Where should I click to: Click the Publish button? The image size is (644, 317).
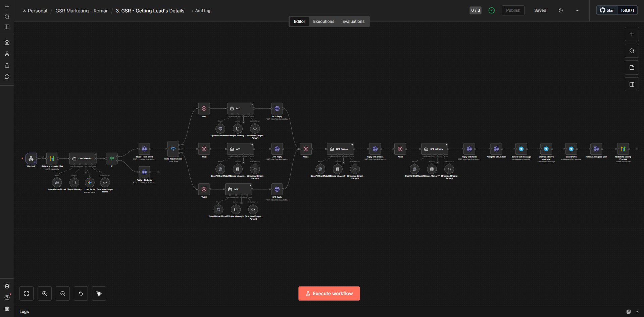513,10
